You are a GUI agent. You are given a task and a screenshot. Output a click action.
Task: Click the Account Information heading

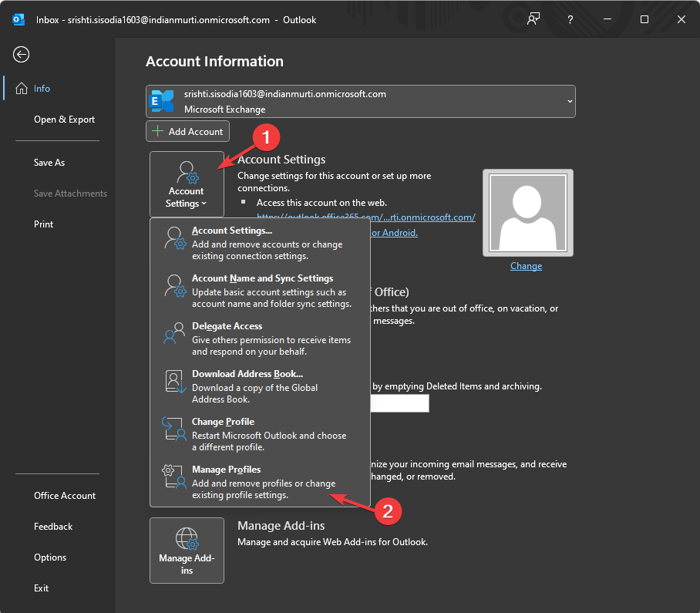(214, 61)
